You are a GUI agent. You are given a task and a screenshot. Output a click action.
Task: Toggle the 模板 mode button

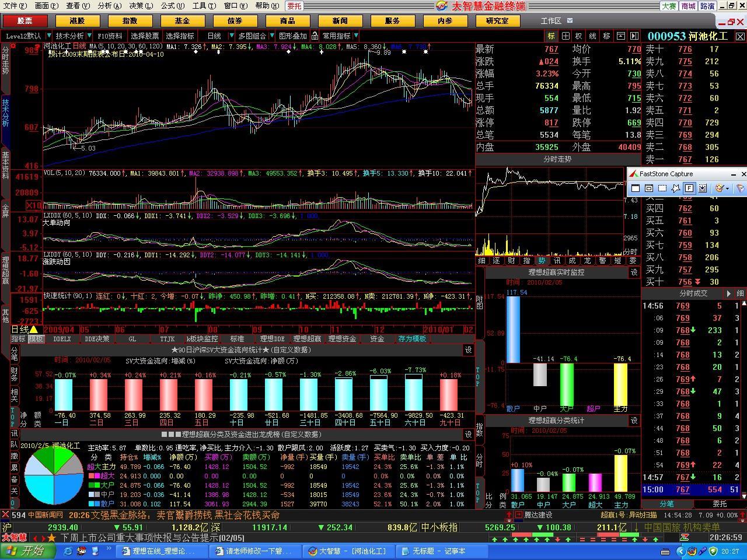coord(36,339)
